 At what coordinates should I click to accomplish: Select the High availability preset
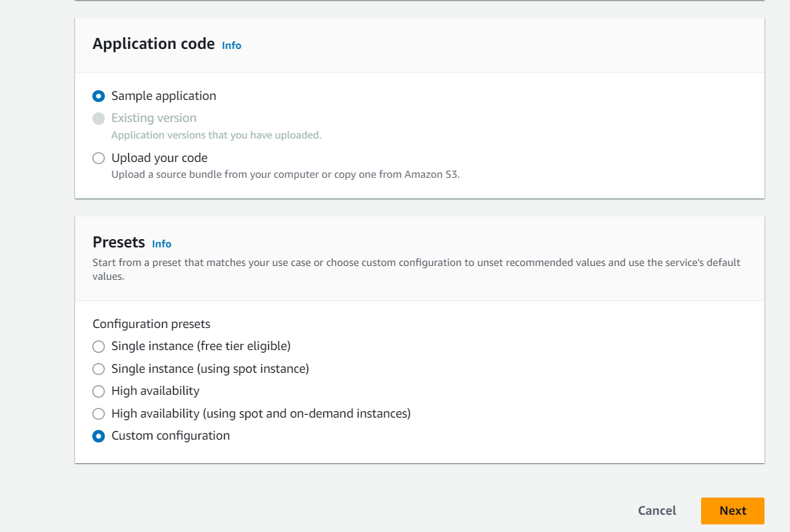[x=99, y=391]
